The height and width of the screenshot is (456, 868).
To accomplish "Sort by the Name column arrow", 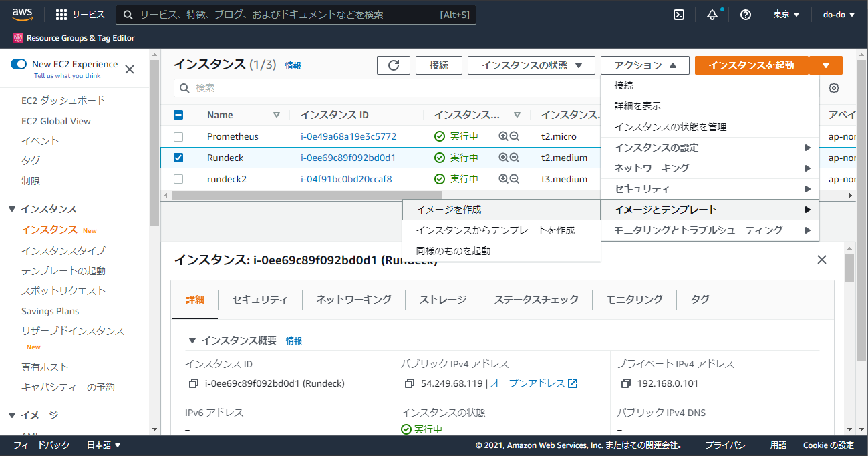I will (277, 115).
